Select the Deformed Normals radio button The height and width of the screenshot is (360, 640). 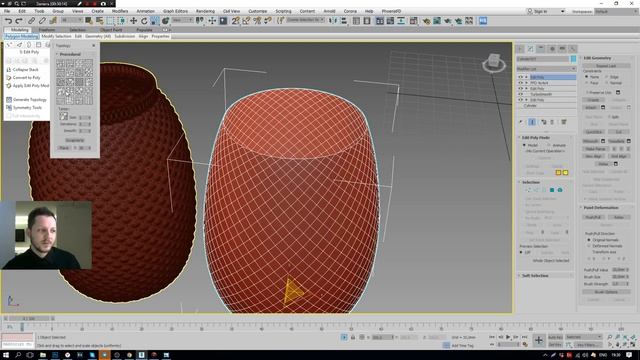click(x=589, y=246)
